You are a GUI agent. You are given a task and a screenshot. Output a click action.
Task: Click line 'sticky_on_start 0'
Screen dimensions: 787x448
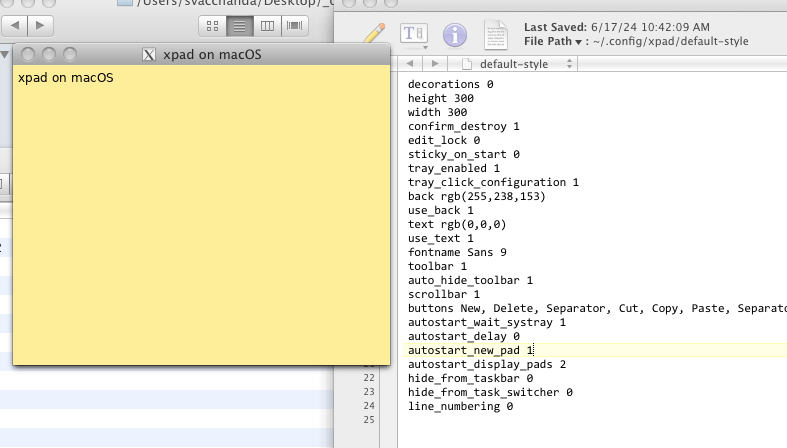(x=463, y=155)
